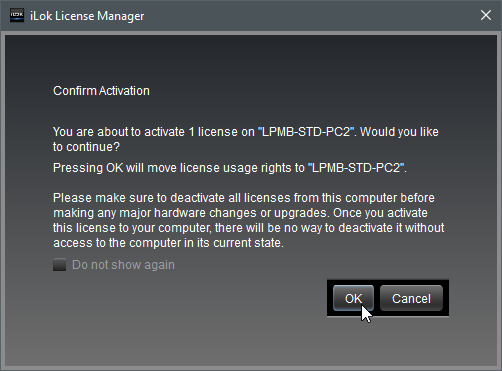Confirm activation with the OK button

pyautogui.click(x=353, y=298)
